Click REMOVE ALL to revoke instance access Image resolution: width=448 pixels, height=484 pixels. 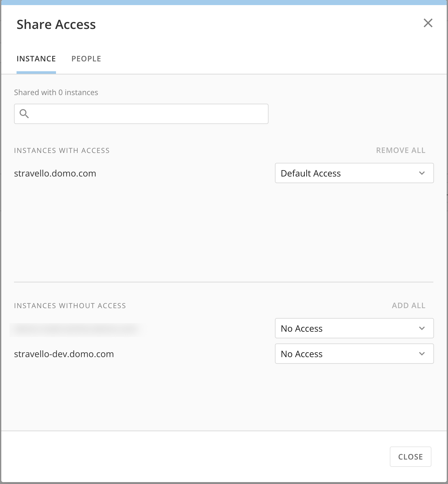tap(401, 150)
